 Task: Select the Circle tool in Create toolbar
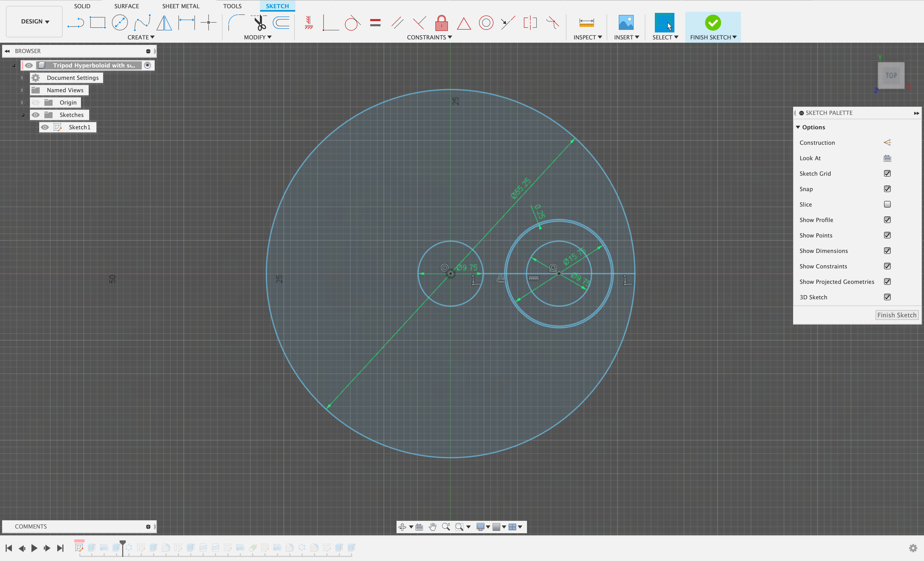click(119, 22)
